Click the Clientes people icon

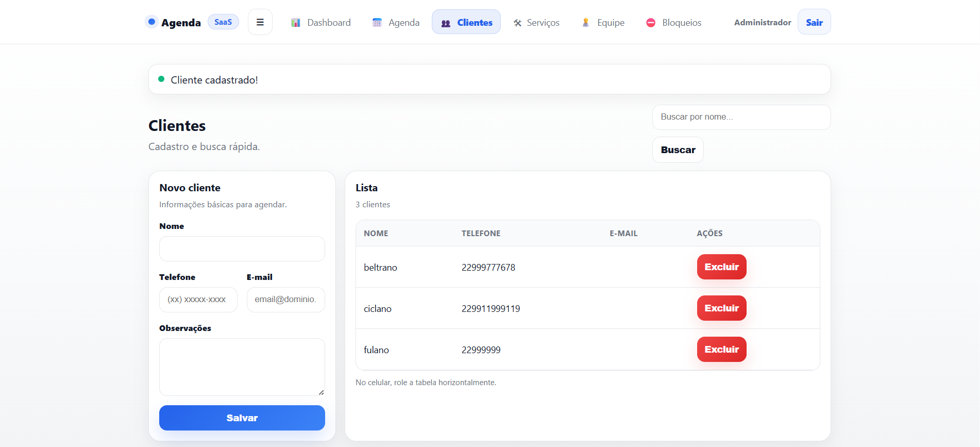(446, 23)
